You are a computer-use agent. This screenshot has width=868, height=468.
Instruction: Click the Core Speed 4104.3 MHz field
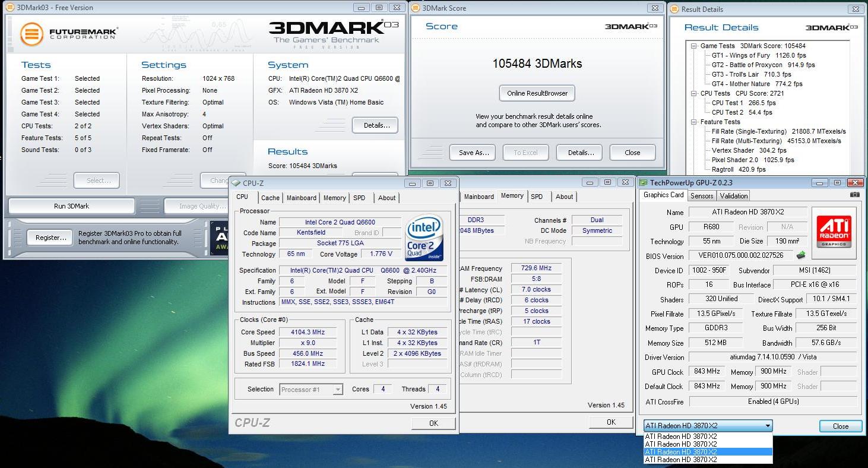[x=308, y=333]
